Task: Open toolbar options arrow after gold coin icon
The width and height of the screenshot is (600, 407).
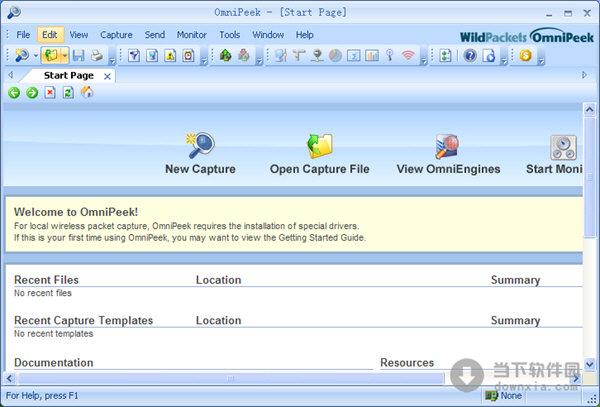Action: click(541, 60)
